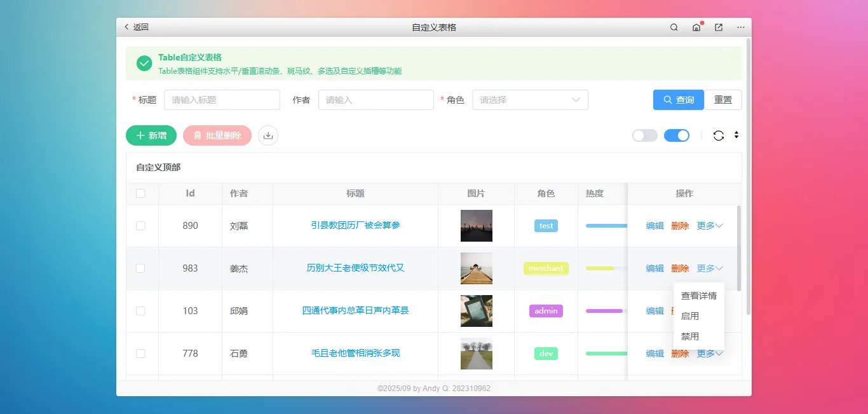Open the more options ellipsis icon
Image resolution: width=868 pixels, height=414 pixels.
coord(739,27)
